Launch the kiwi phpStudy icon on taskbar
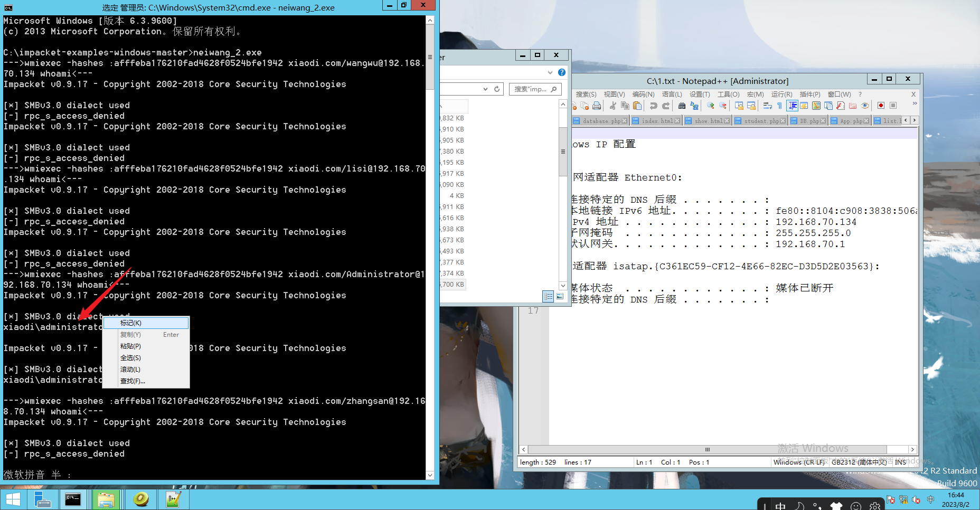980x510 pixels. point(140,499)
